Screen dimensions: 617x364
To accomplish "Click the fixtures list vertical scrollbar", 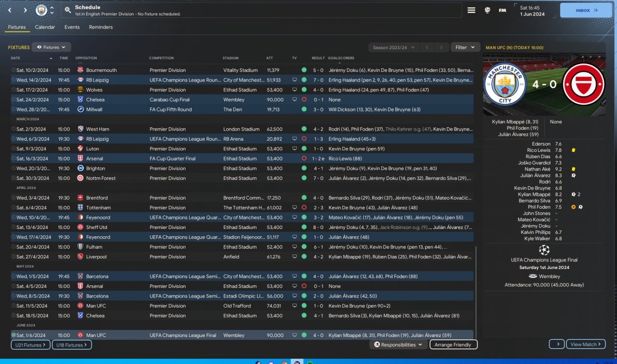I will point(476,292).
